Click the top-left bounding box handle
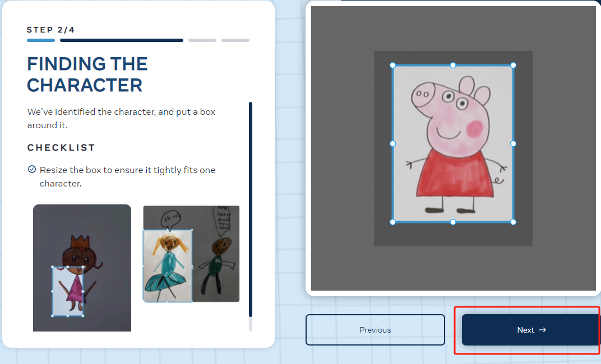 click(392, 66)
